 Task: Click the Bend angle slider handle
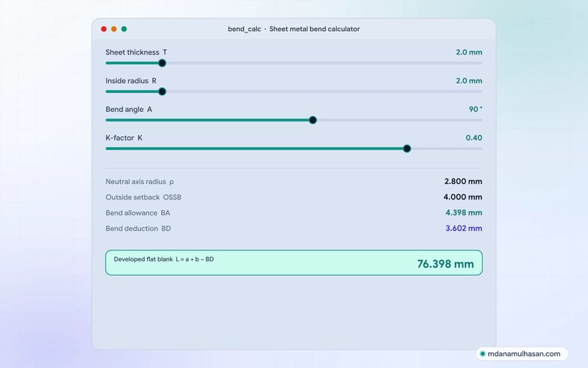[x=313, y=120]
